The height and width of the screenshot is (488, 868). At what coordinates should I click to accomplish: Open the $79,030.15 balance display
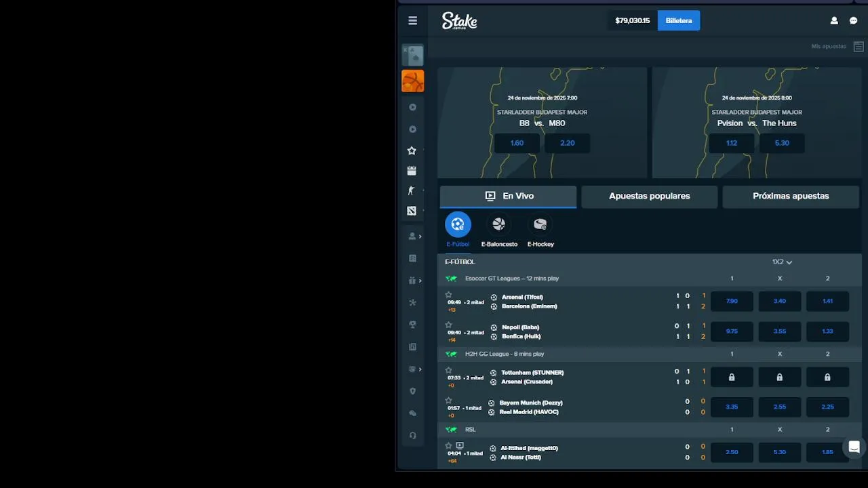click(632, 20)
